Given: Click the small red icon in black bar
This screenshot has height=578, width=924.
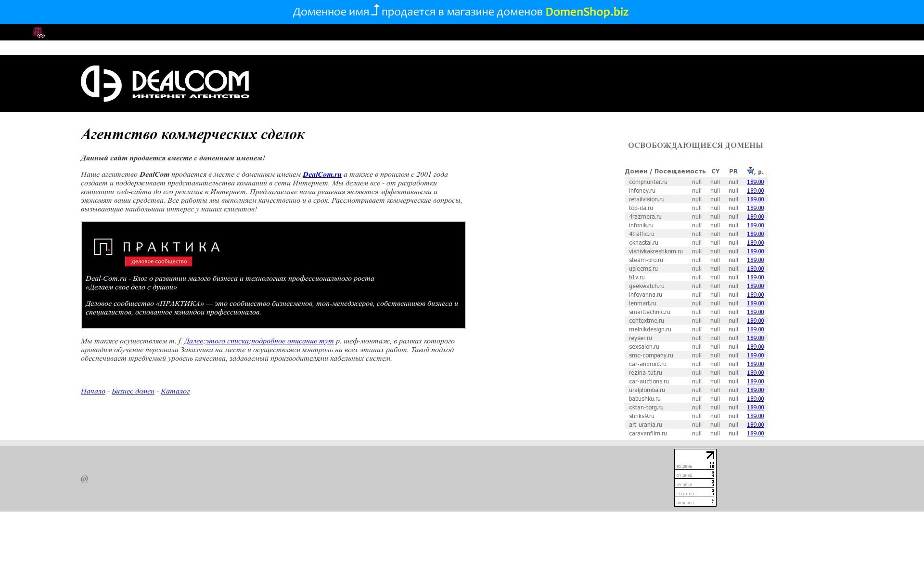Looking at the screenshot, I should [x=38, y=32].
